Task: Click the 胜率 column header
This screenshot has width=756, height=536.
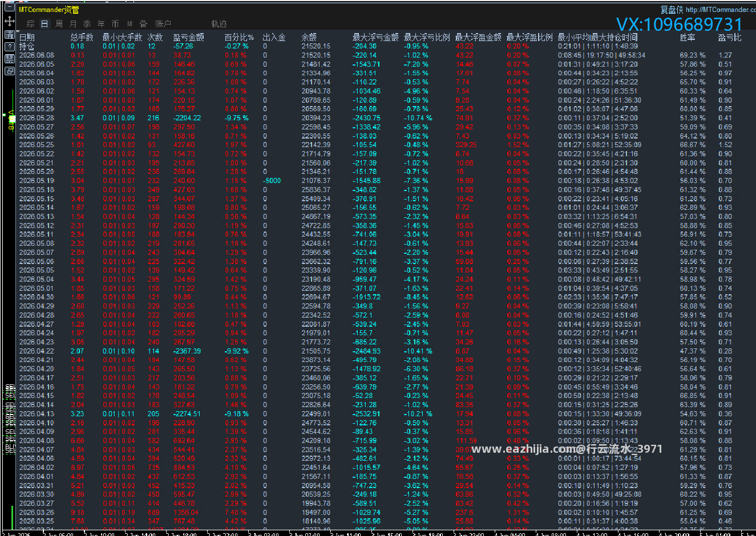Action: click(x=688, y=37)
